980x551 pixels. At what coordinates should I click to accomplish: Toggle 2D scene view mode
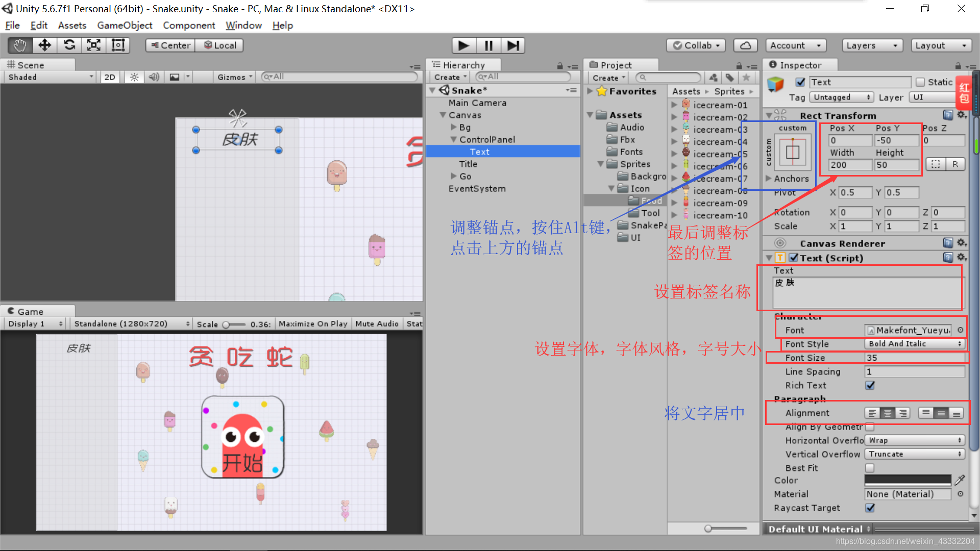[110, 77]
